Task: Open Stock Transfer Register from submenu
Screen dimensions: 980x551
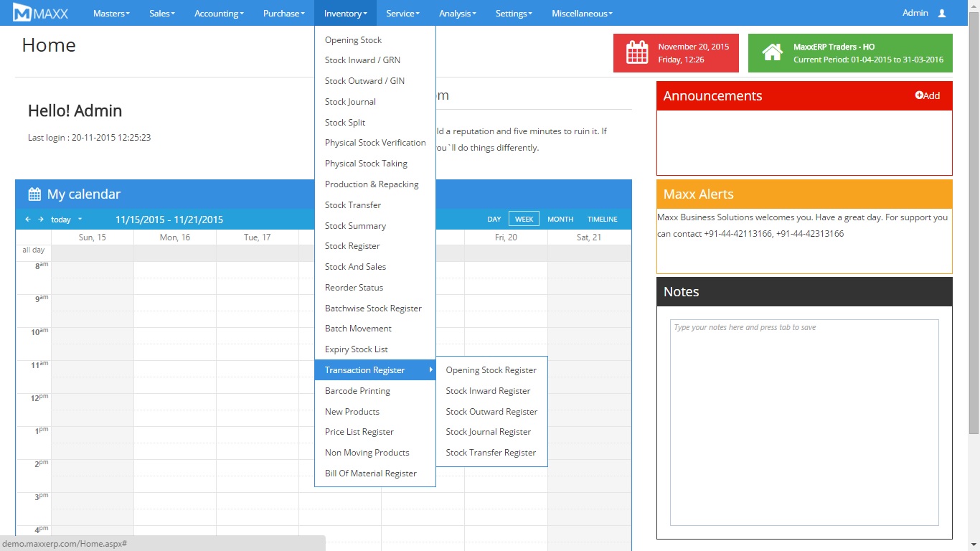Action: click(491, 453)
